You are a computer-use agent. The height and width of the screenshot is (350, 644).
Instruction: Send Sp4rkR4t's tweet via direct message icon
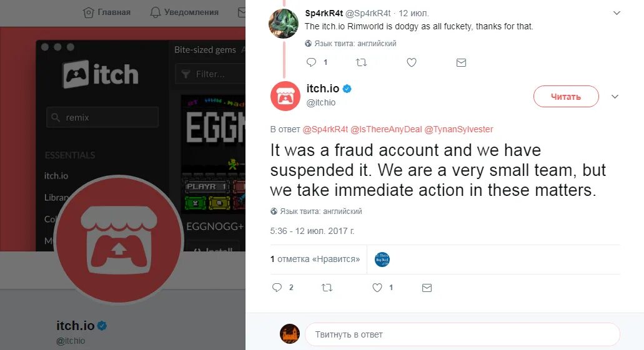[461, 62]
